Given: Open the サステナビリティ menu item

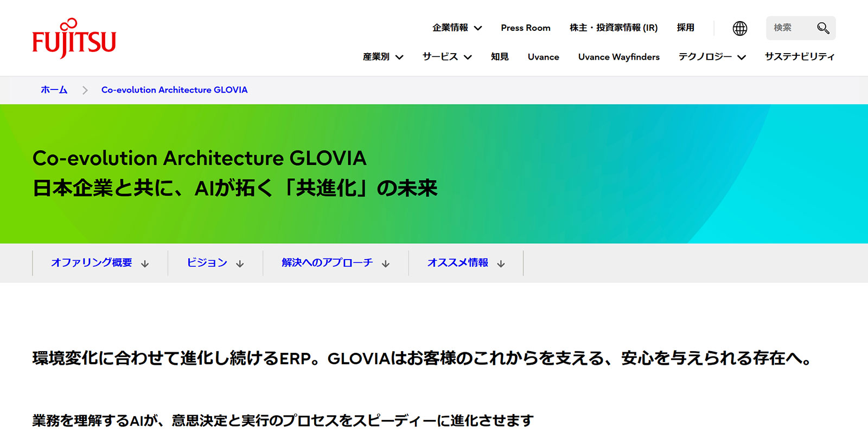Looking at the screenshot, I should [x=800, y=57].
